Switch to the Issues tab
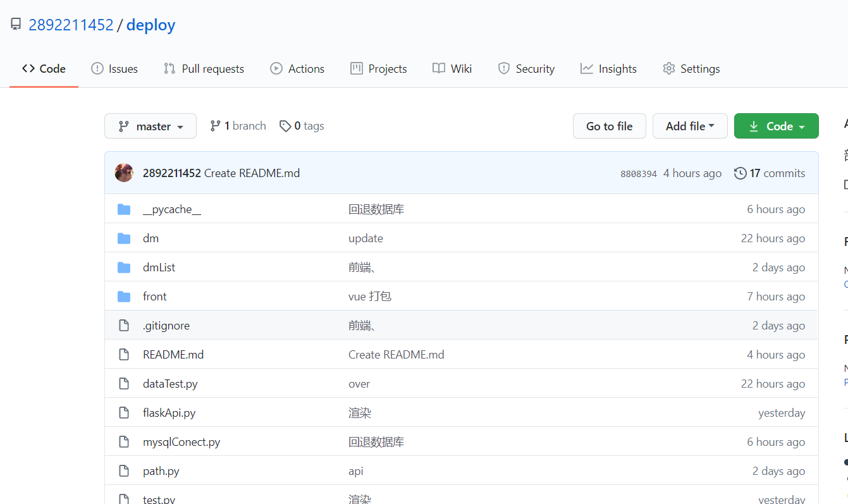 click(x=114, y=69)
